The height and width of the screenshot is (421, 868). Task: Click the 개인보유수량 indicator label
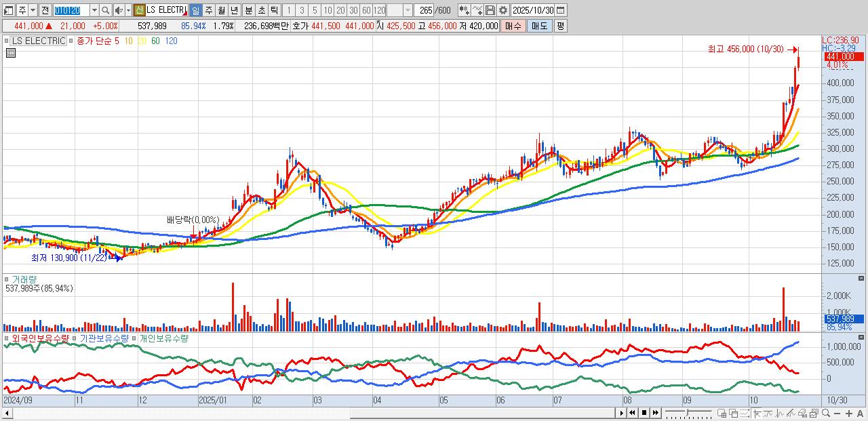coord(163,338)
